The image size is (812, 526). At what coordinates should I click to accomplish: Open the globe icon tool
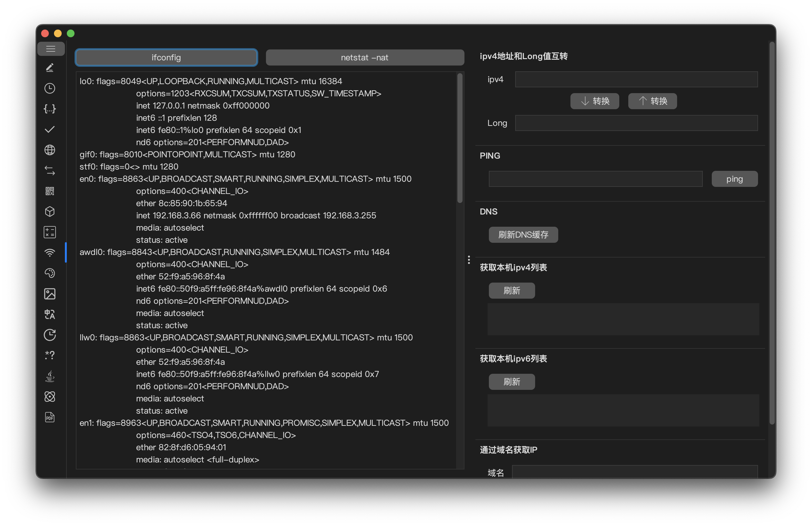pos(50,150)
